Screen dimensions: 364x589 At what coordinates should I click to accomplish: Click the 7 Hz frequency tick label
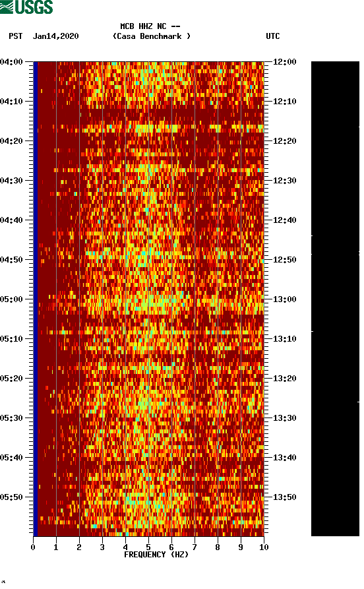point(195,547)
